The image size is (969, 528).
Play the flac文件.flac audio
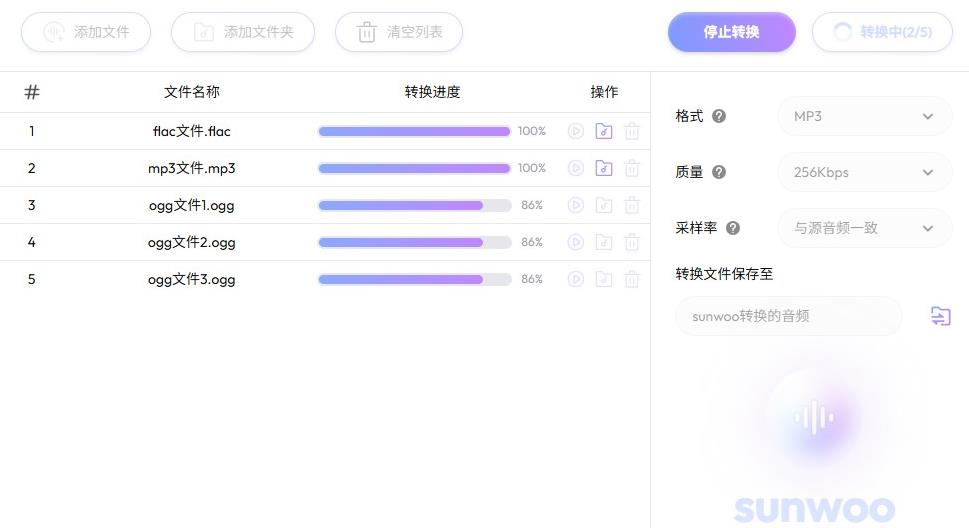[x=575, y=131]
